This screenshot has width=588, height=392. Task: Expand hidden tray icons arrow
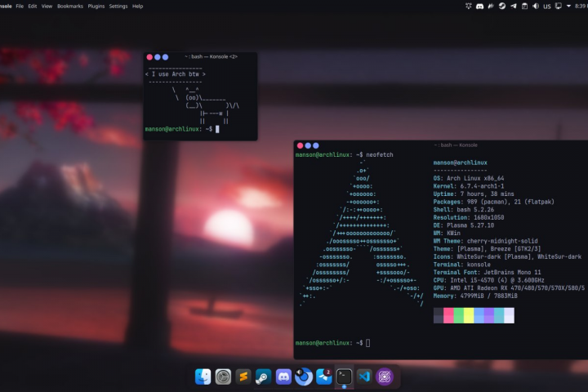tap(569, 6)
